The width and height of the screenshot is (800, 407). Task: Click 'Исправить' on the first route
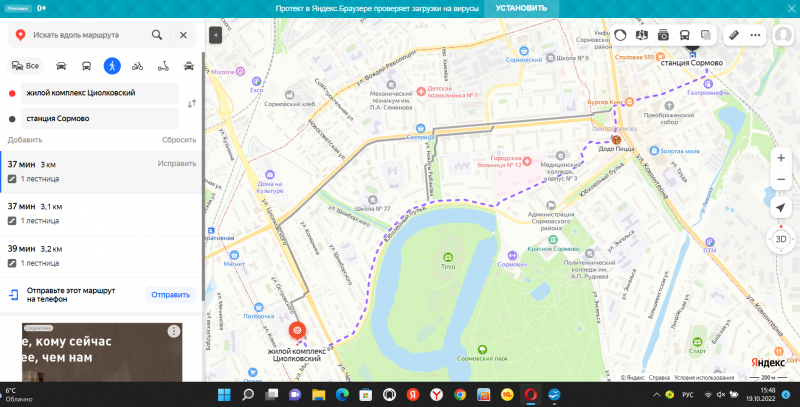pyautogui.click(x=177, y=164)
